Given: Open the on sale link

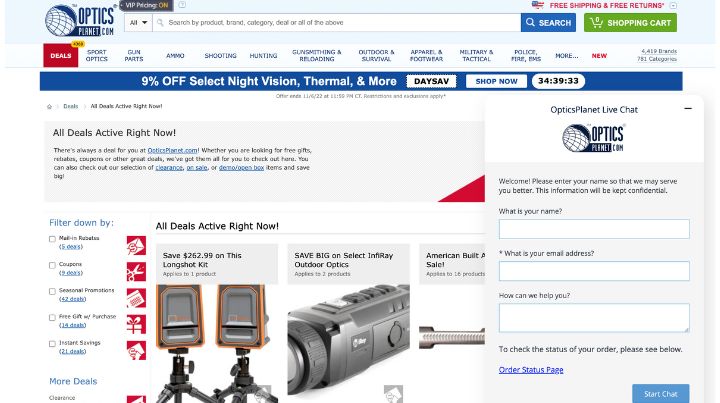Looking at the screenshot, I should (x=197, y=168).
